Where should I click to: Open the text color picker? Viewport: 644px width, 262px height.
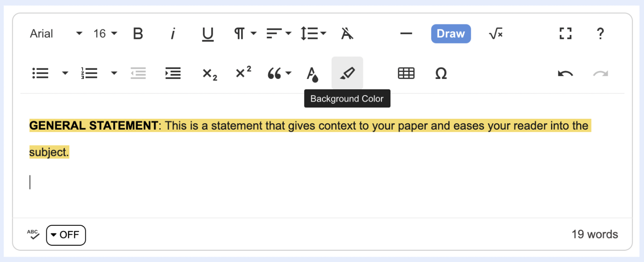pos(312,74)
